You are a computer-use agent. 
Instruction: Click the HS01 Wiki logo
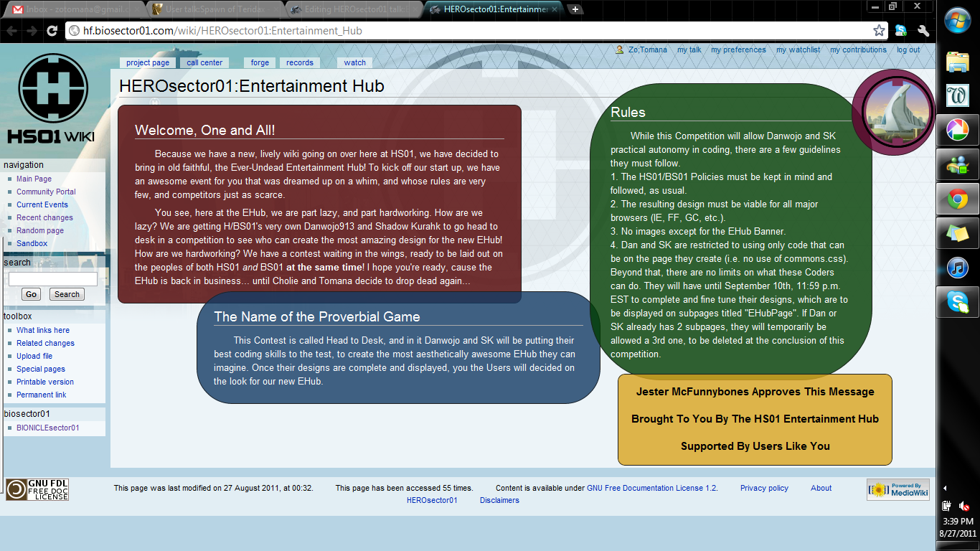(x=53, y=97)
